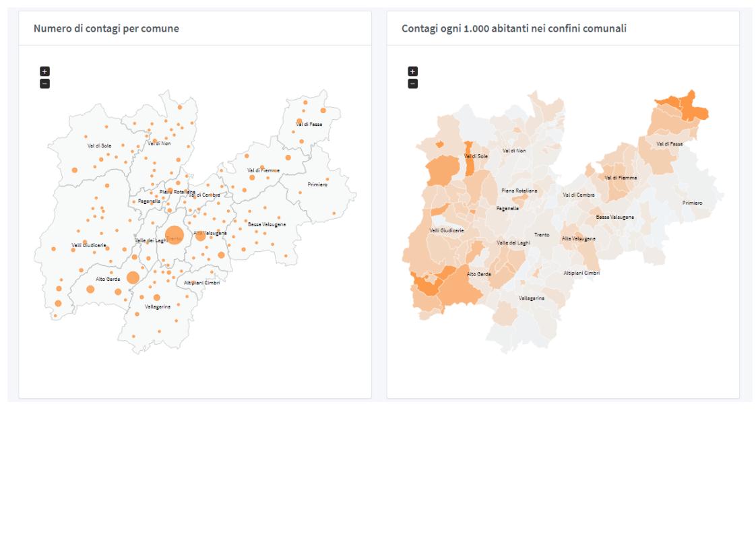The image size is (756, 534).
Task: Click the Primiero label on the left map
Action: [317, 185]
